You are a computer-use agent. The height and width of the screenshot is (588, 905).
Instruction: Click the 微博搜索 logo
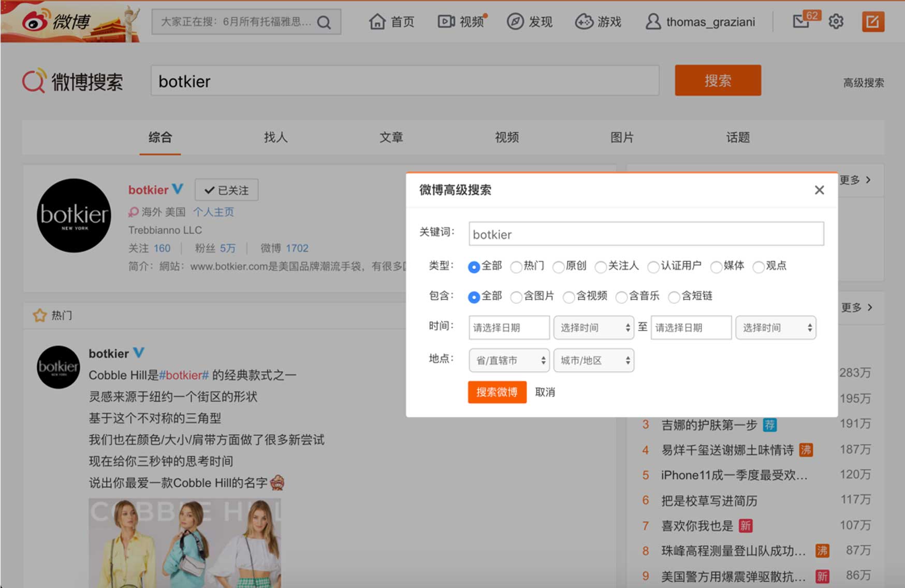pos(72,81)
